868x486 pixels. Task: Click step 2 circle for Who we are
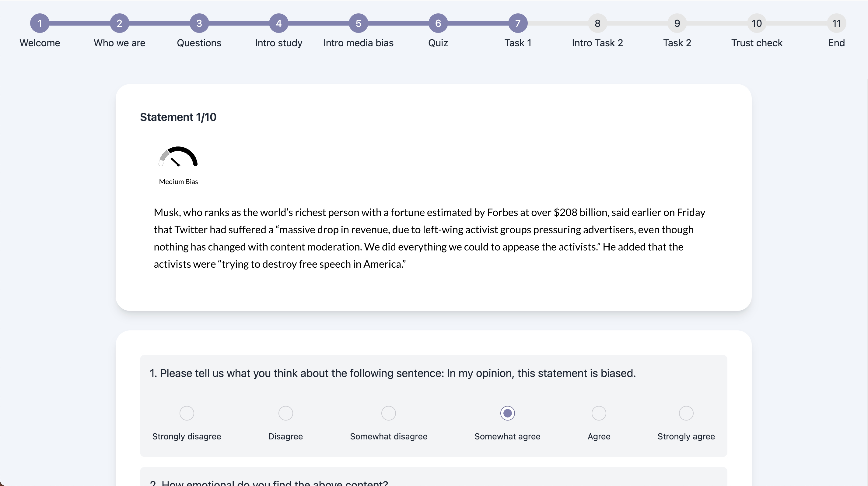tap(119, 23)
